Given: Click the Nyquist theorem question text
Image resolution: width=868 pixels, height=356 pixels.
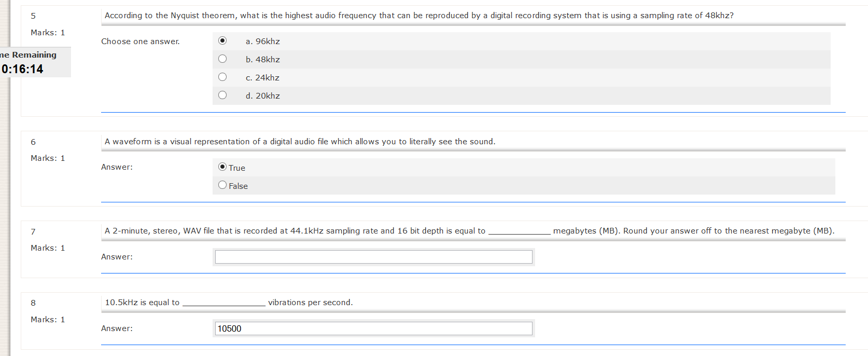Looking at the screenshot, I should [x=419, y=16].
